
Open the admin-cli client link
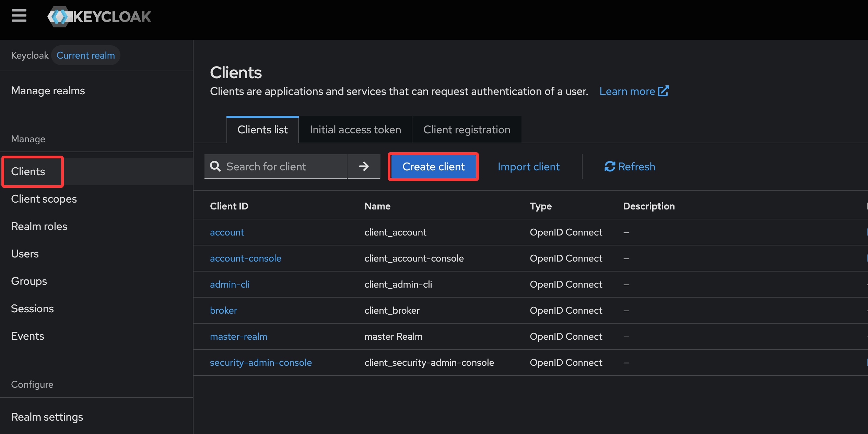pyautogui.click(x=230, y=284)
